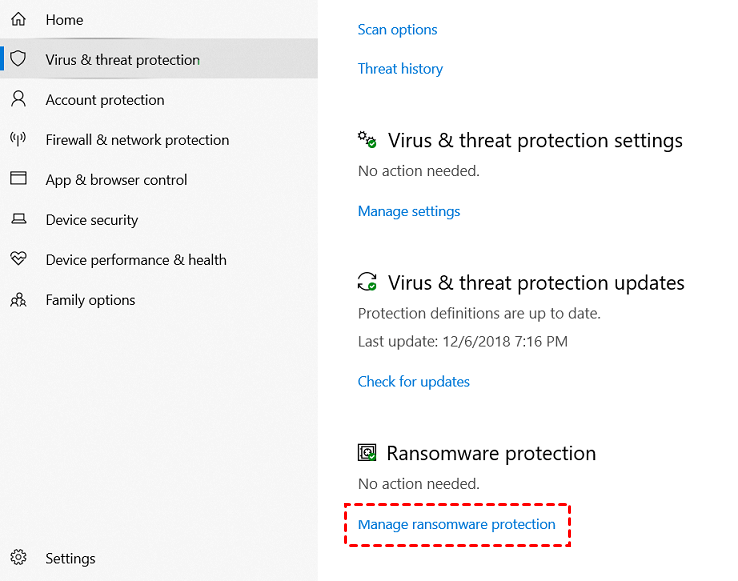View Threat history link
This screenshot has width=738, height=581.
click(400, 69)
